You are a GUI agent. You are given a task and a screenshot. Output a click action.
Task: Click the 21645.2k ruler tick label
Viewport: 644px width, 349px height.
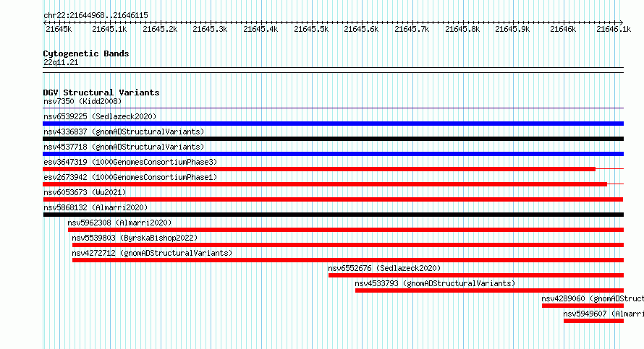pyautogui.click(x=160, y=29)
